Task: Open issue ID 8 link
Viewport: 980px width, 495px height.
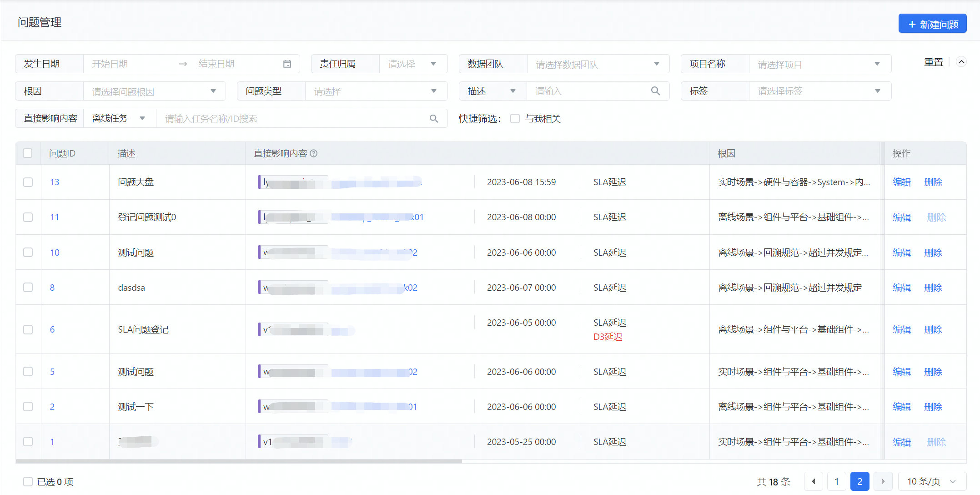Action: 52,288
